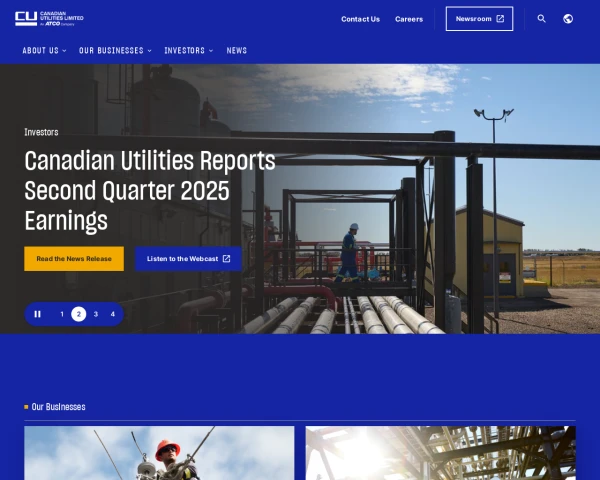Image resolution: width=600 pixels, height=480 pixels.
Task: Jump to carousel slide 4
Action: (x=113, y=314)
